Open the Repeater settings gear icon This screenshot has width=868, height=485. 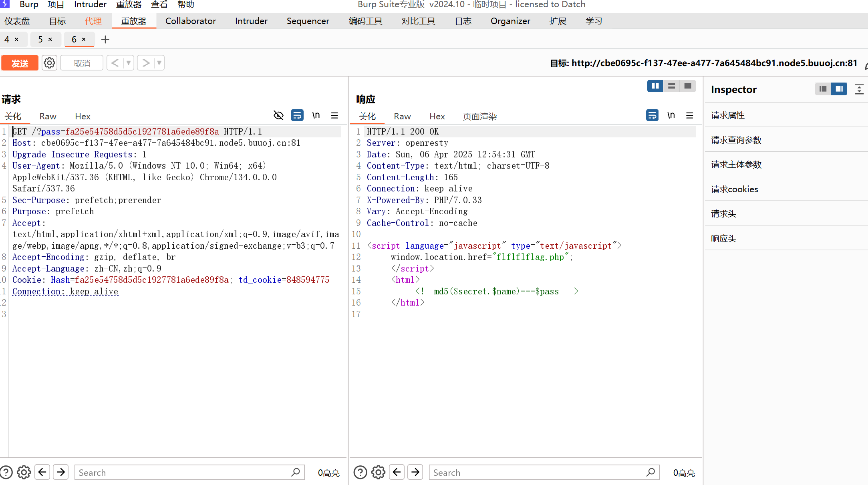[49, 63]
